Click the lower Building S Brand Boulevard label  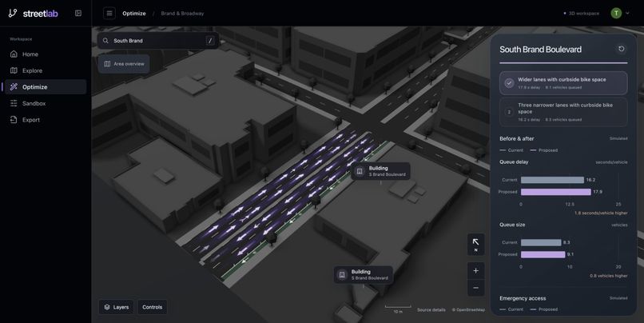pos(364,274)
